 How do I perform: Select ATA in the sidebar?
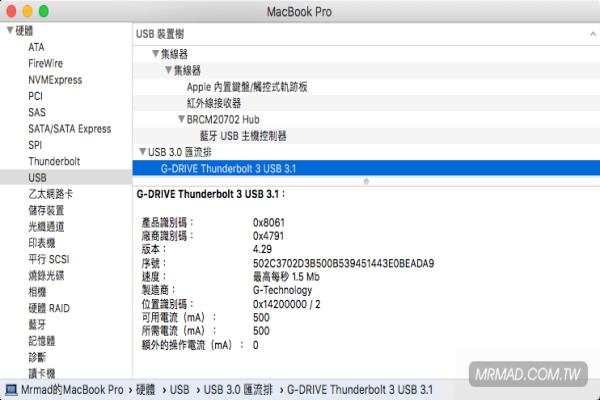(x=36, y=47)
